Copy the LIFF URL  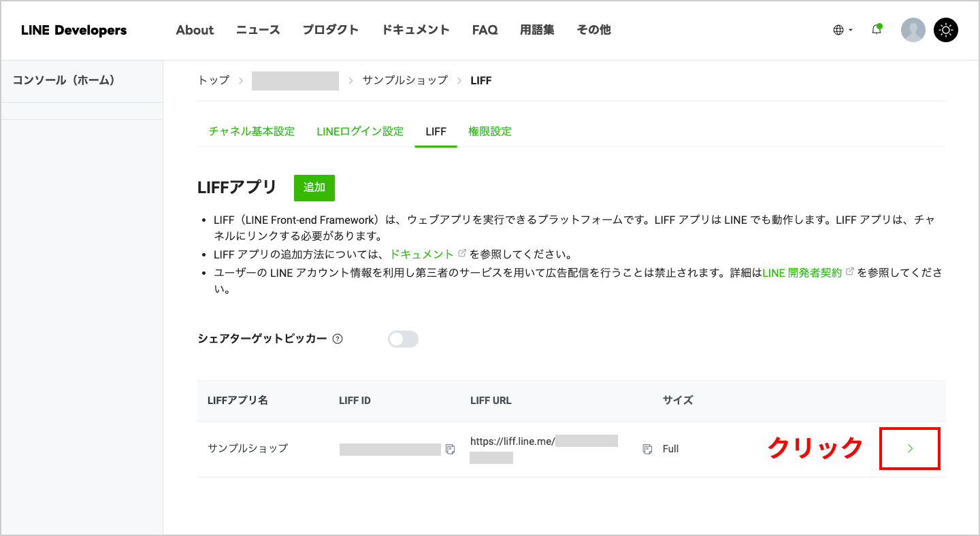[x=647, y=449]
